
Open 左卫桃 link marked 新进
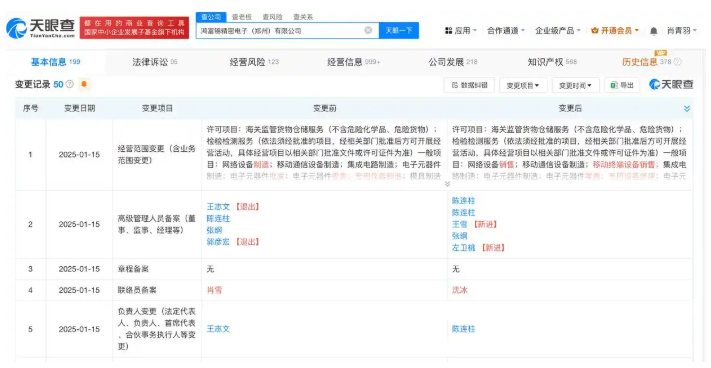(463, 248)
